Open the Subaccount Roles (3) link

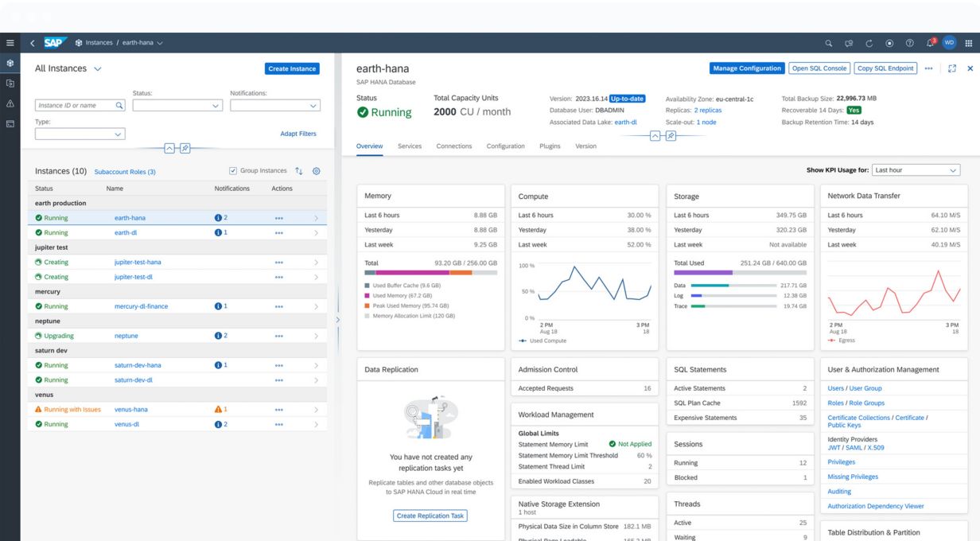(125, 172)
